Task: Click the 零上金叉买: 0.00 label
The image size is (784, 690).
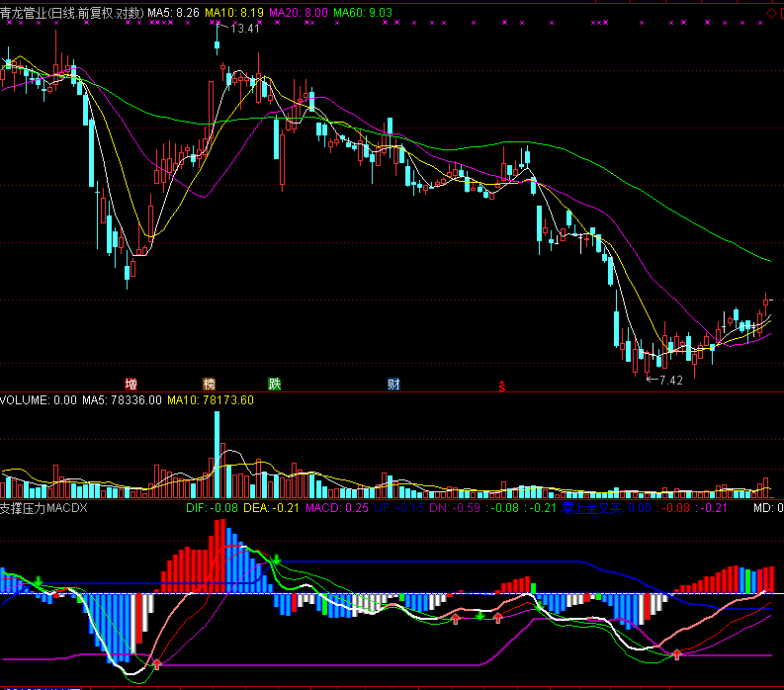Action: [606, 508]
